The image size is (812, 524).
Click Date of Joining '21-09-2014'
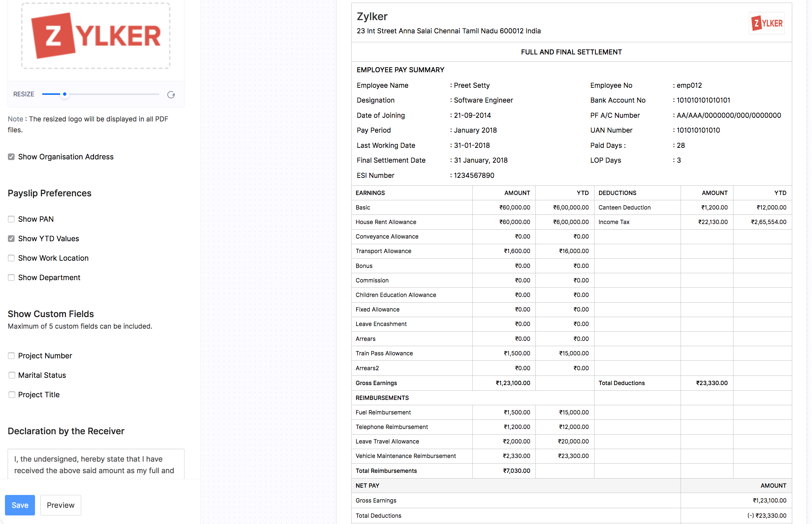472,115
